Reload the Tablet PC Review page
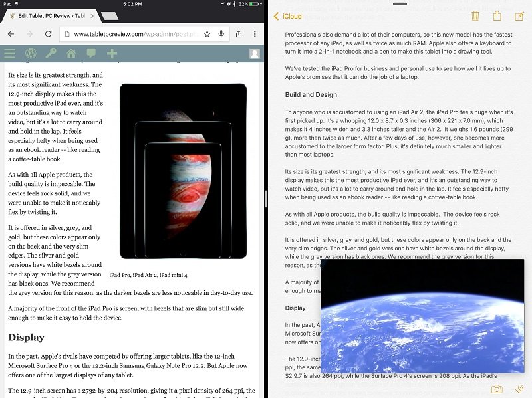Screen dimensions: 532x398 pos(48,34)
